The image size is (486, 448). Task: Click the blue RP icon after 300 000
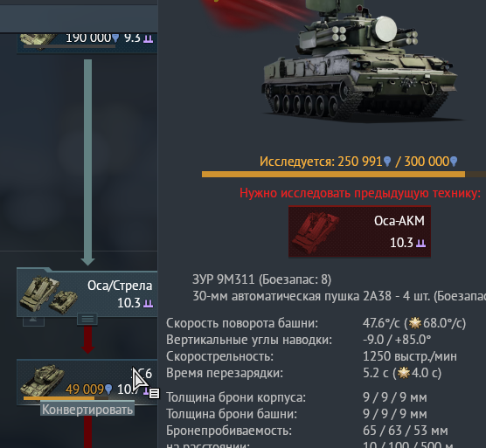click(454, 162)
